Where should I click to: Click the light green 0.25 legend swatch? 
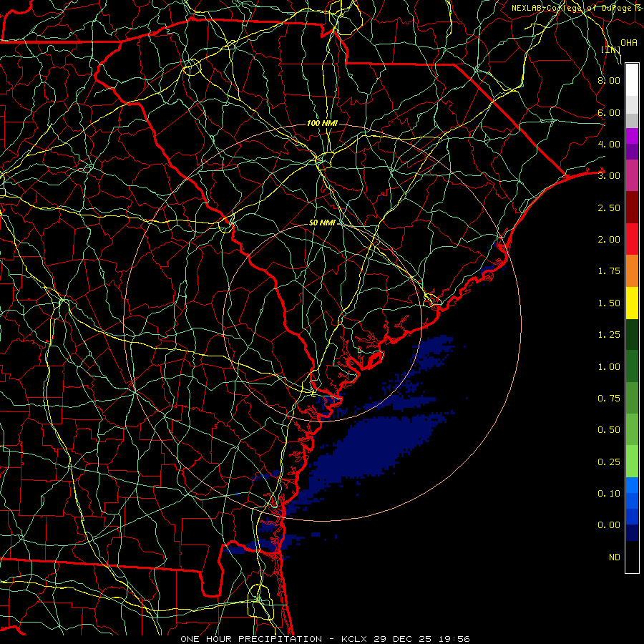(x=632, y=462)
